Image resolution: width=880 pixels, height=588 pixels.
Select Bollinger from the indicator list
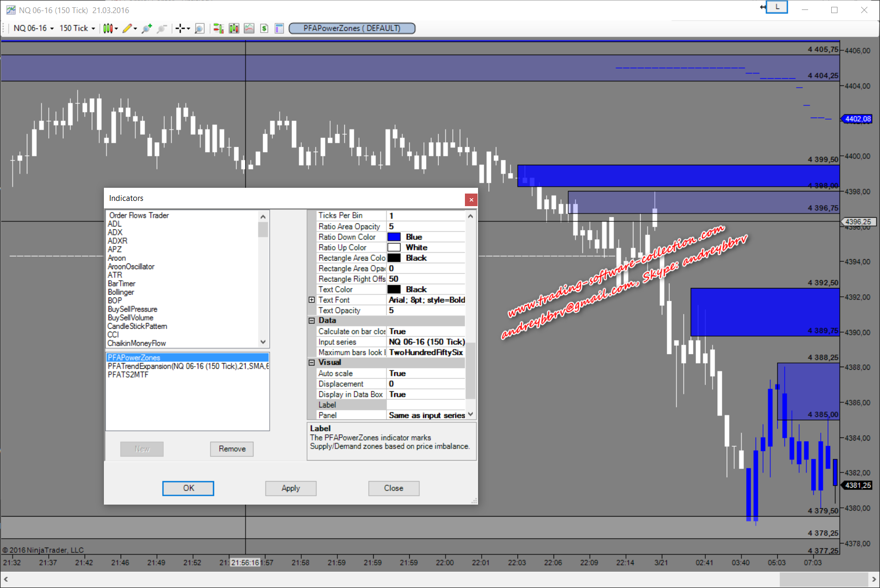click(121, 292)
